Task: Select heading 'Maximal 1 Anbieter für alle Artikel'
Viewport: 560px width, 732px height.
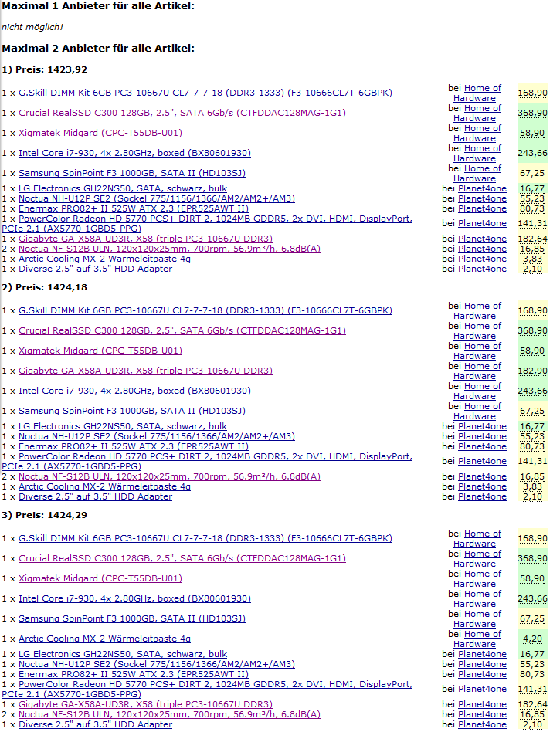Action: point(98,6)
